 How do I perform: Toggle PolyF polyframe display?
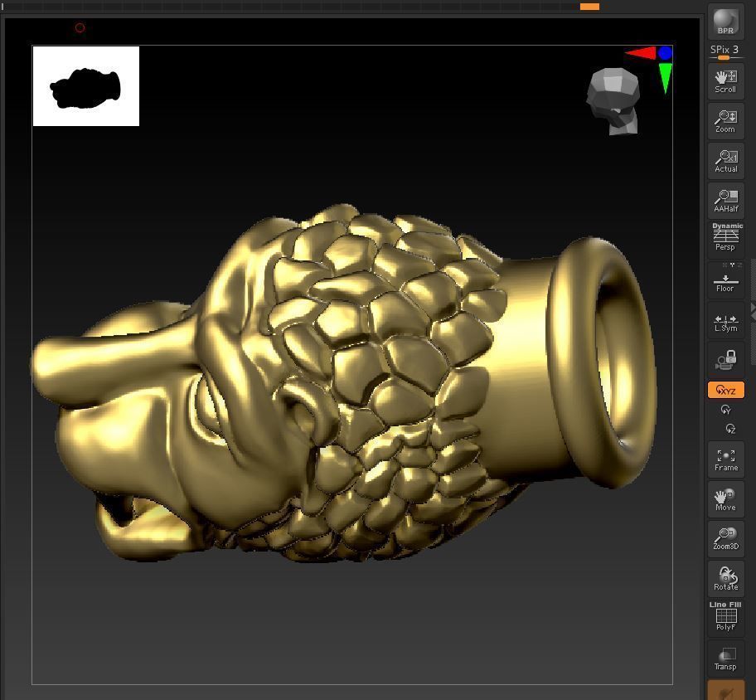tap(725, 618)
